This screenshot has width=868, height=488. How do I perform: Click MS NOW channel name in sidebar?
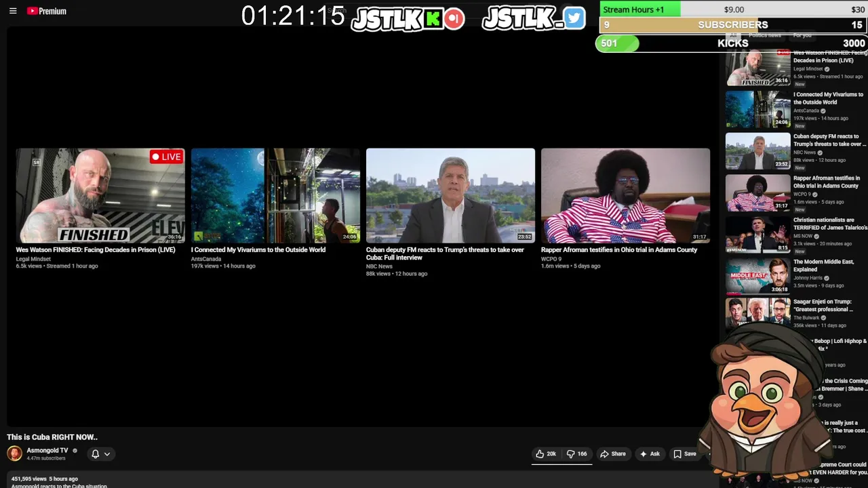click(802, 236)
